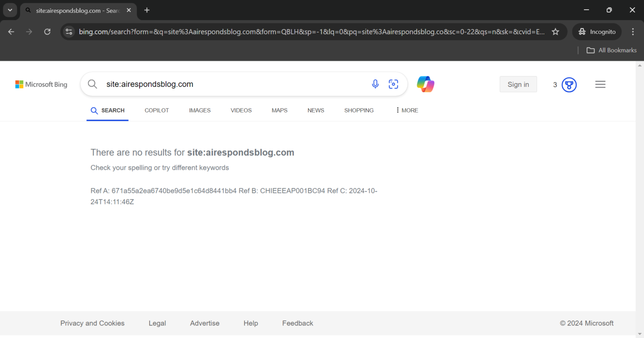Open the tab search chevron

point(10,10)
